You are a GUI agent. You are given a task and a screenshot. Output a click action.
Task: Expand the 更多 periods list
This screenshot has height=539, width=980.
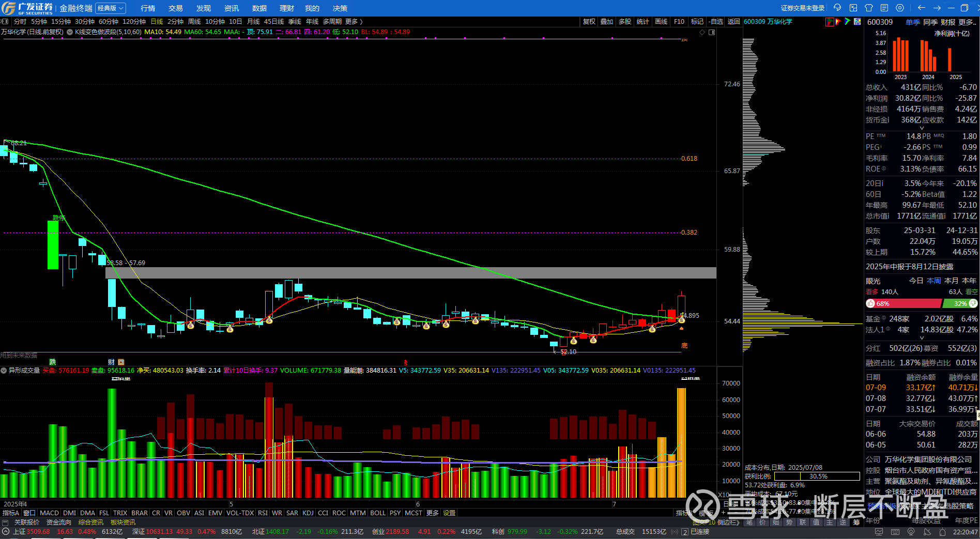(x=354, y=22)
